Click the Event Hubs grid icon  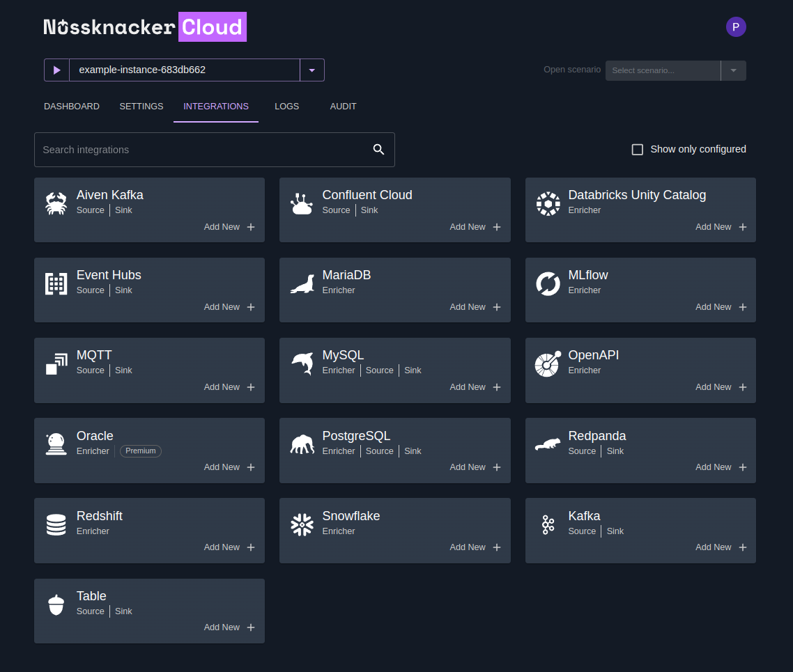56,283
